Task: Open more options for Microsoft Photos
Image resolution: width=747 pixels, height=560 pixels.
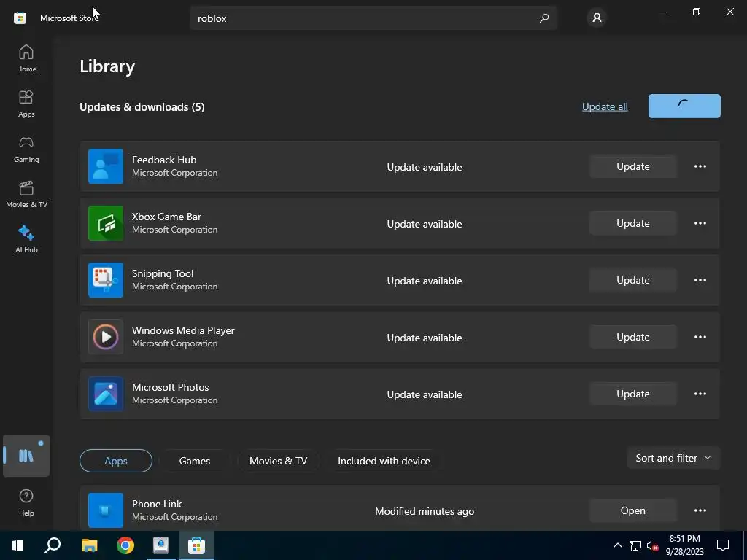Action: pos(700,394)
